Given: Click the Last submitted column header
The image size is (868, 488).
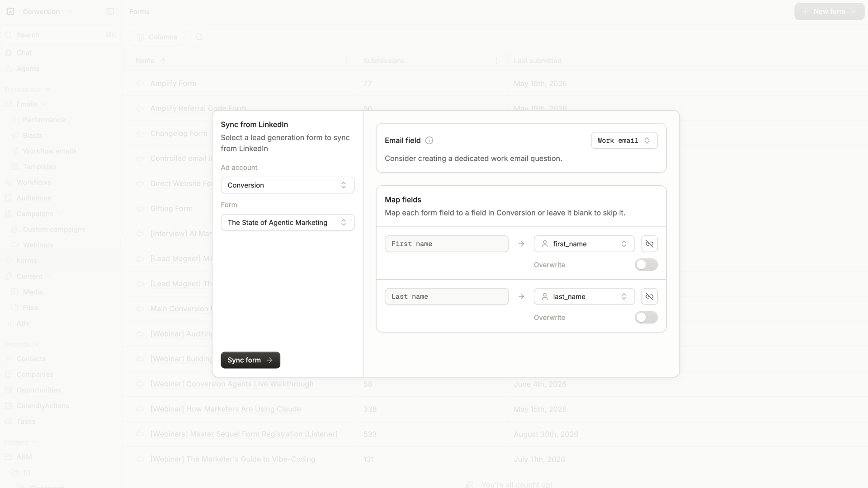Looking at the screenshot, I should point(538,61).
